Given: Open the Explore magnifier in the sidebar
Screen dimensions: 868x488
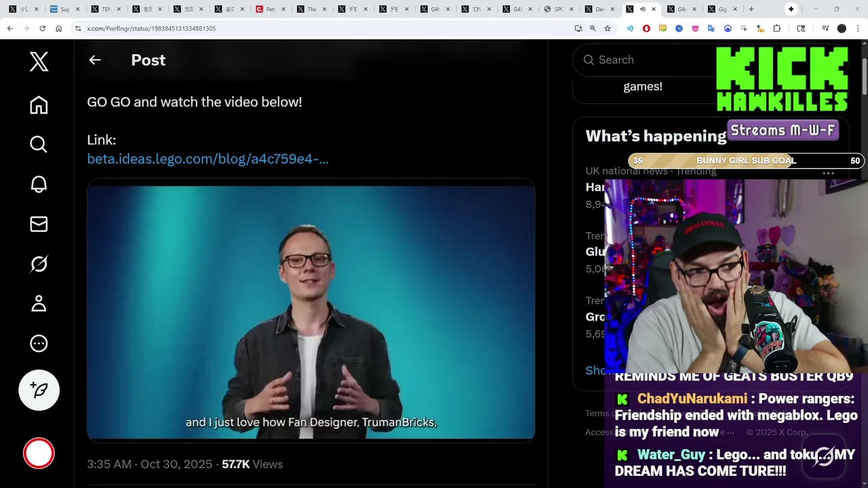Looking at the screenshot, I should [x=39, y=144].
